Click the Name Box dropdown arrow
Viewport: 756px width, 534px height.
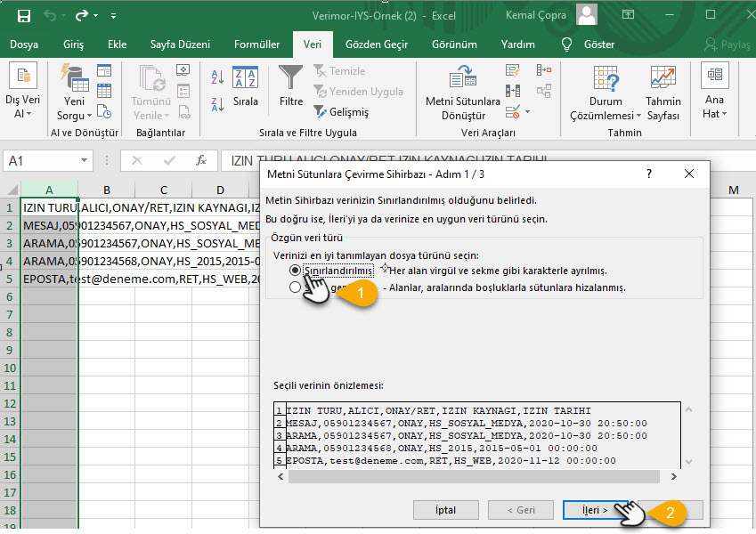coord(84,160)
